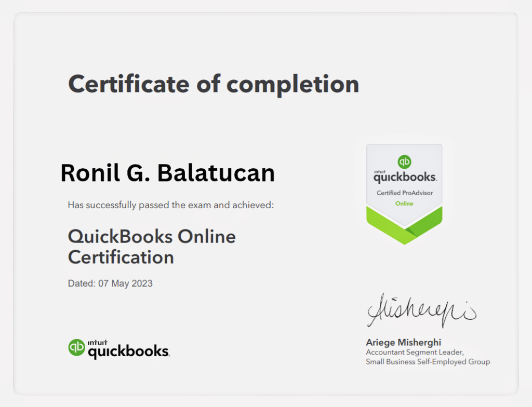532x407 pixels.
Task: Click the handwritten signature
Action: 421,311
